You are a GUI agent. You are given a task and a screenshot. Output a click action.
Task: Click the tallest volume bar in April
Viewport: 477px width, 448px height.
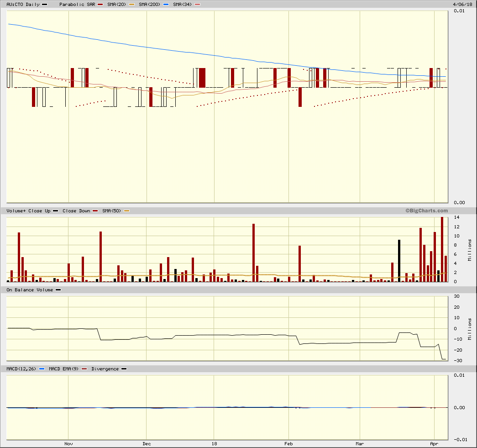[x=442, y=249]
